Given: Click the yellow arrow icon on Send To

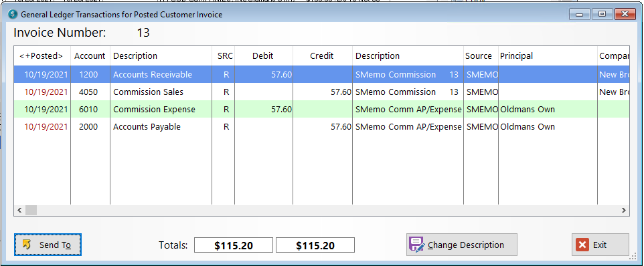Looking at the screenshot, I should tap(27, 245).
